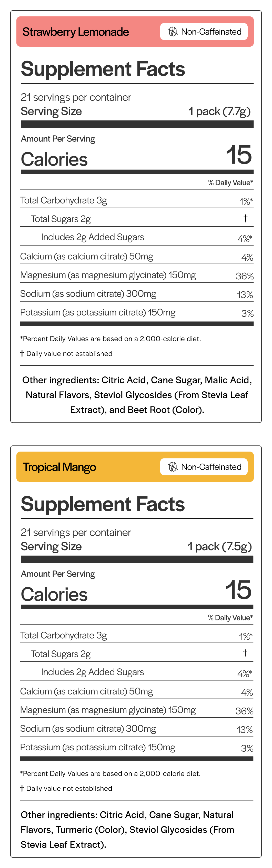Select the Tropical Mango Non-Caffeinated badge
Viewport: 272px width, 868px height.
pos(204,467)
